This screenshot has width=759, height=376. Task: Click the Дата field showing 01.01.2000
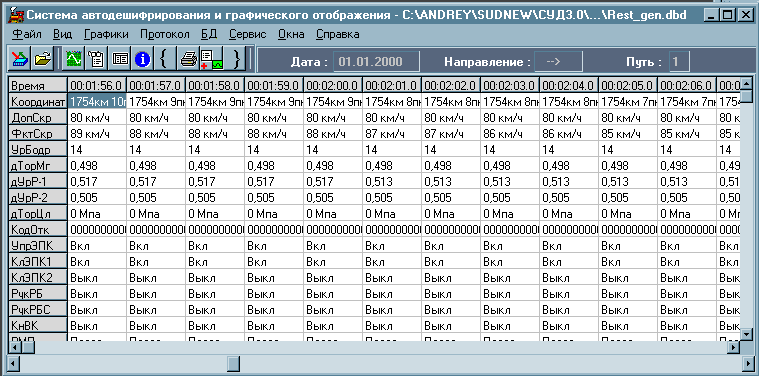coord(376,61)
